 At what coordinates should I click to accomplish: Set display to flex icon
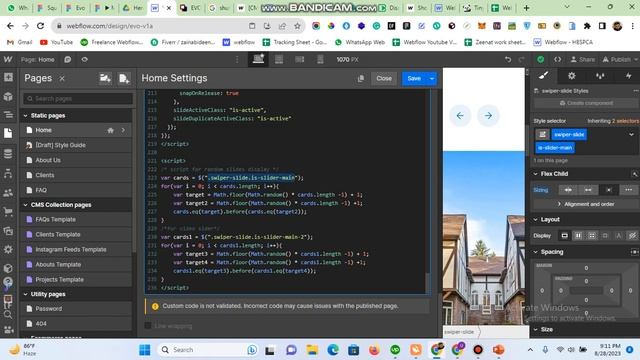578,236
